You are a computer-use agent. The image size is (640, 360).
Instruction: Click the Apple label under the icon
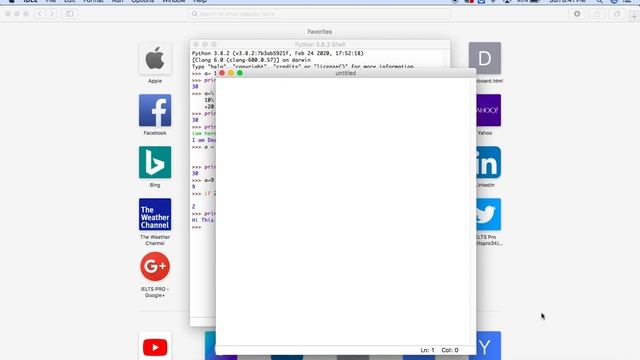click(x=155, y=81)
